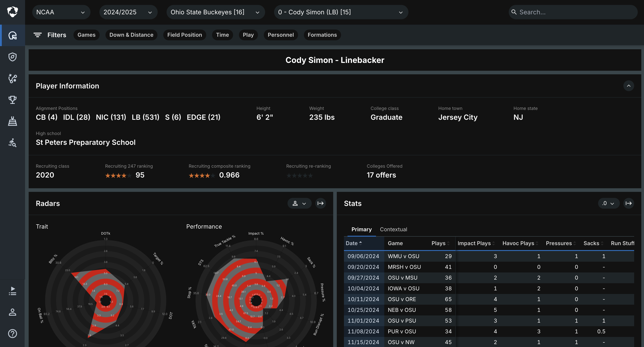The image size is (644, 347).
Task: Open the shield sidebar section
Action: (13, 57)
